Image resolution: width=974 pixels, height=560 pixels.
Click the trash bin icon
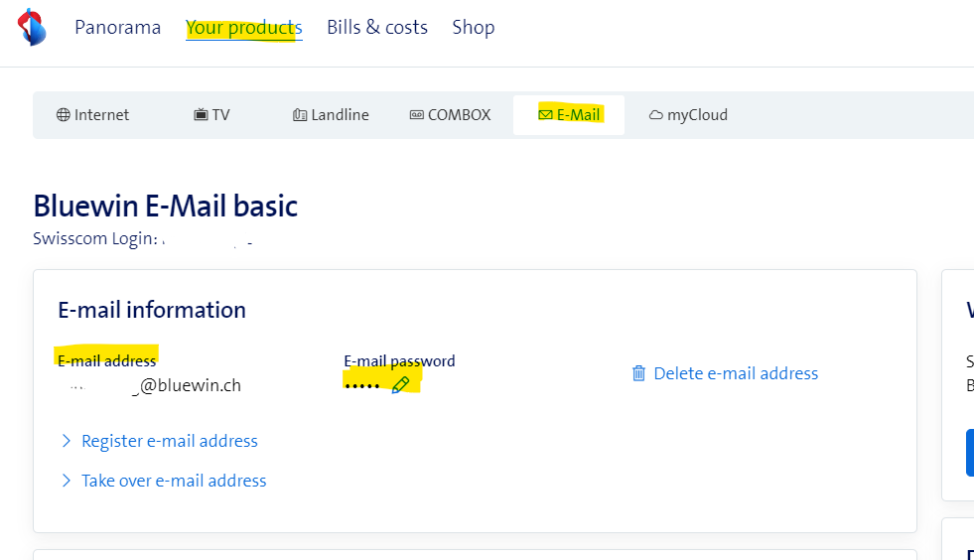(638, 373)
